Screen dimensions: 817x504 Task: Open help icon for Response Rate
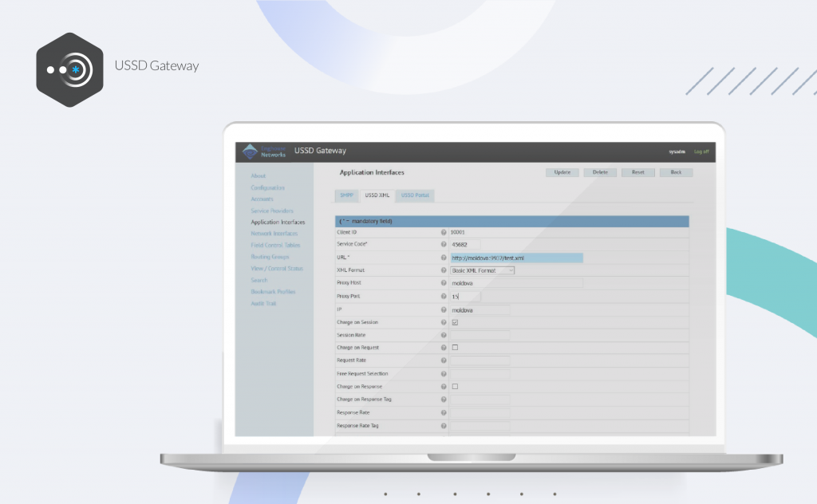click(x=444, y=412)
